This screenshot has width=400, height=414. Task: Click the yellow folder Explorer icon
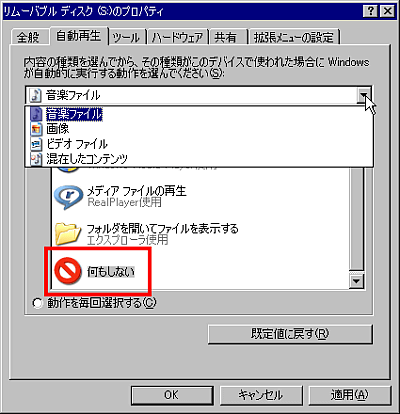[68, 234]
